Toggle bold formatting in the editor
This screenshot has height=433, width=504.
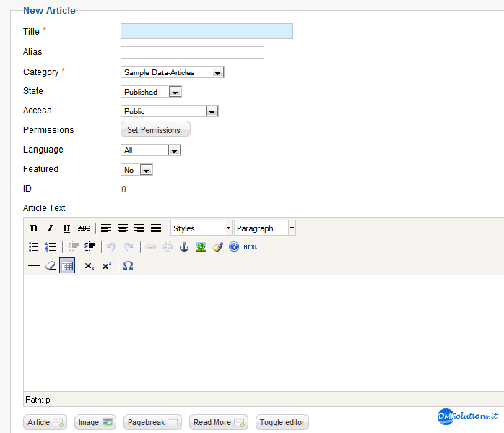33,228
